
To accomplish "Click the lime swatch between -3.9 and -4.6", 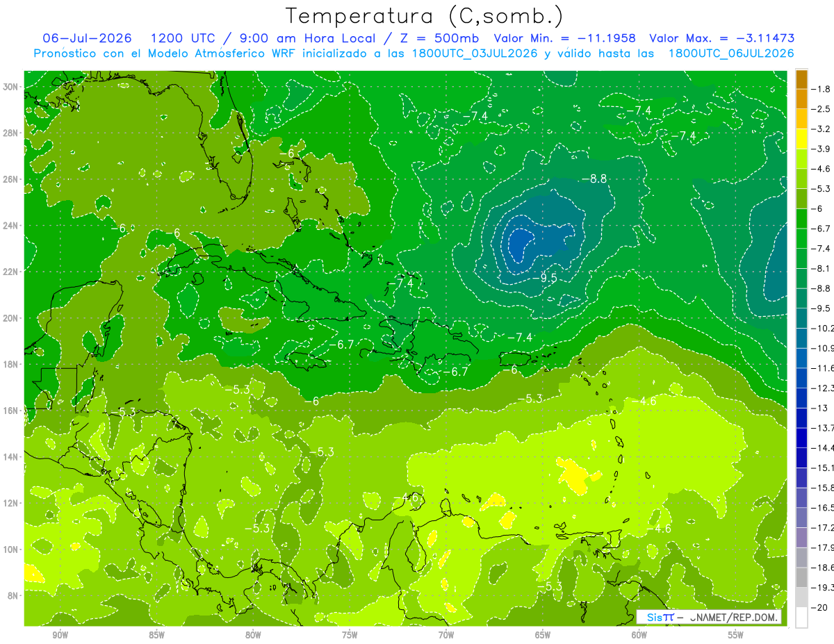I will pos(801,159).
